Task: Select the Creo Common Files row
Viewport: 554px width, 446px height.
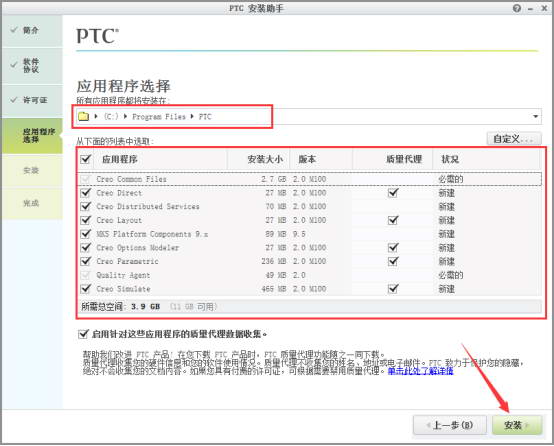Action: click(x=310, y=179)
